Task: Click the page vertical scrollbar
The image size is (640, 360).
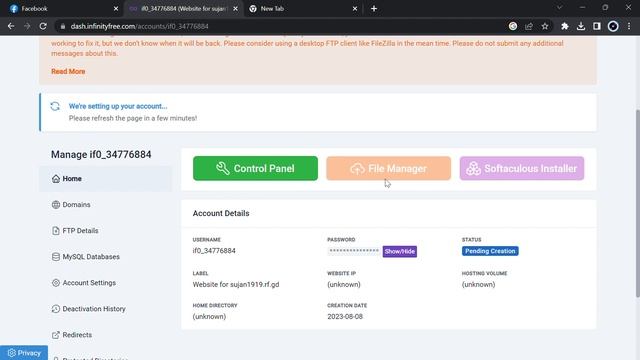Action: (637, 203)
